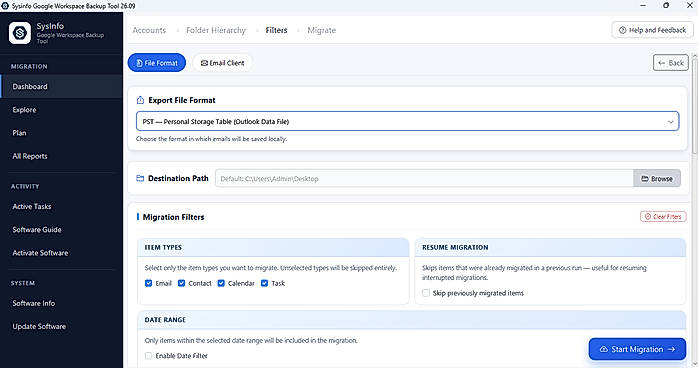Image resolution: width=698 pixels, height=368 pixels.
Task: Click the Clear Filters button
Action: click(663, 217)
